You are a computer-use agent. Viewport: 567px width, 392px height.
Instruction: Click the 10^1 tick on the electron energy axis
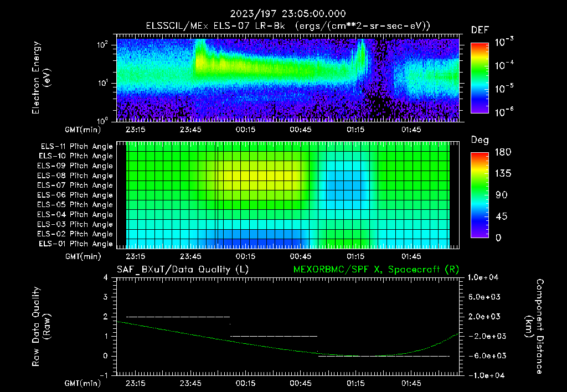coord(102,83)
